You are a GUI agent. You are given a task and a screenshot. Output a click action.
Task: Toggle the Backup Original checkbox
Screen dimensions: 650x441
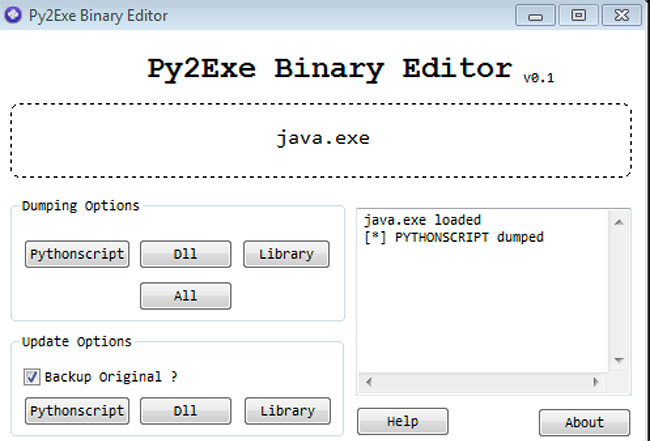[32, 377]
